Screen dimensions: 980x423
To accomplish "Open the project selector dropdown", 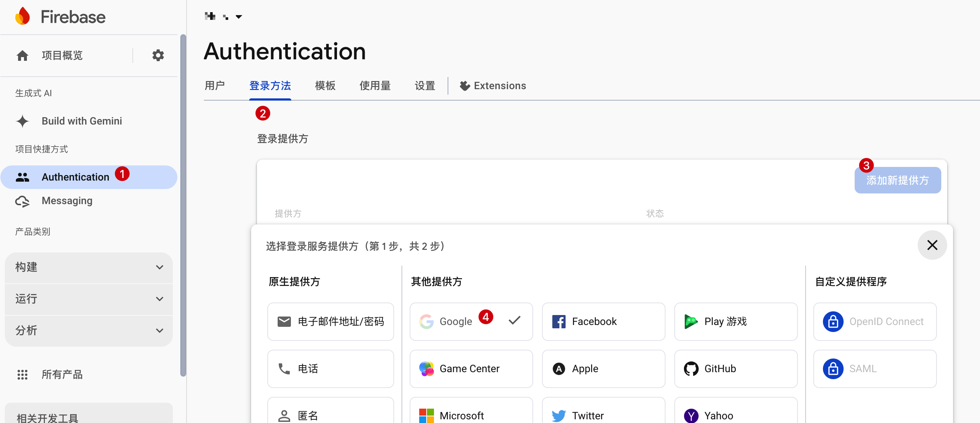I will click(239, 16).
